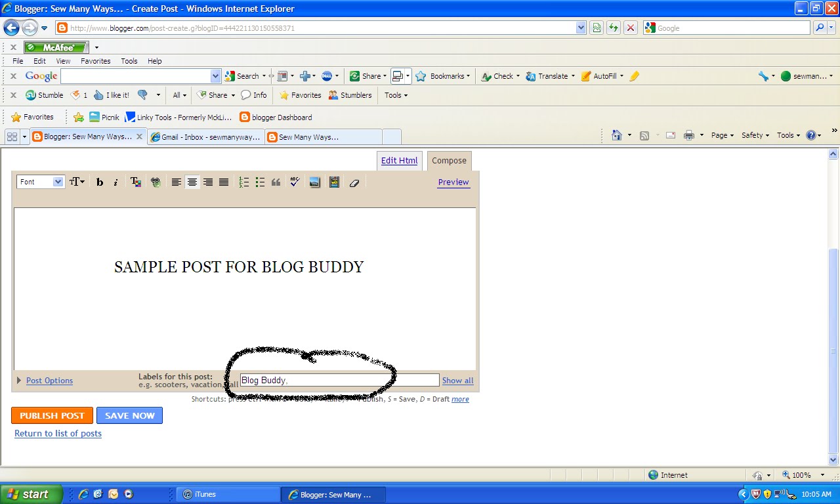Click the PUBLISH POST button
This screenshot has height=504, width=840.
[x=52, y=415]
